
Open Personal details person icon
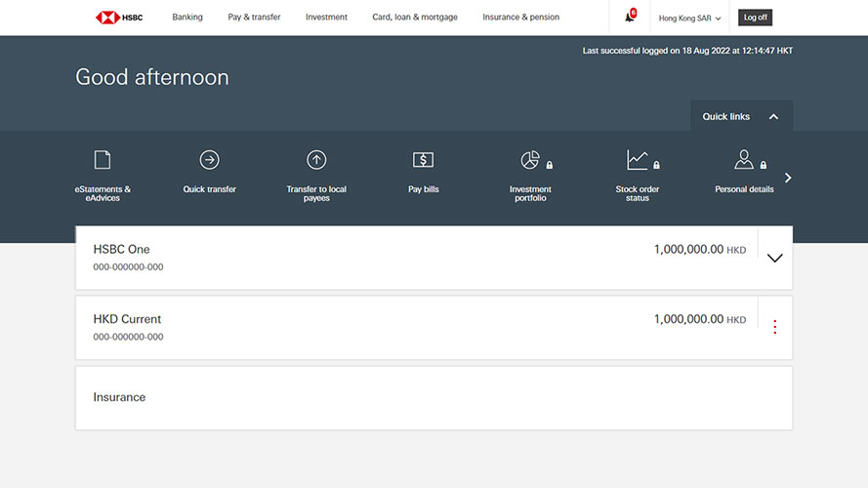click(x=744, y=159)
